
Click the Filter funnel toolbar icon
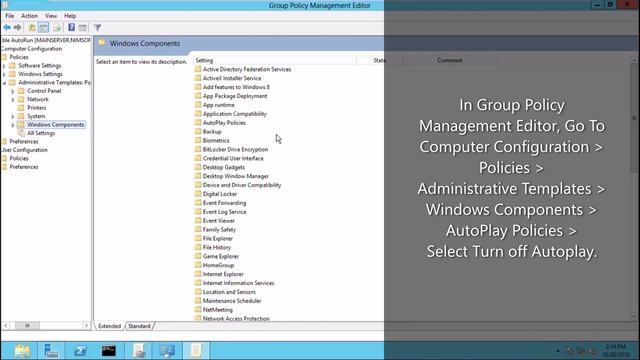(x=97, y=28)
